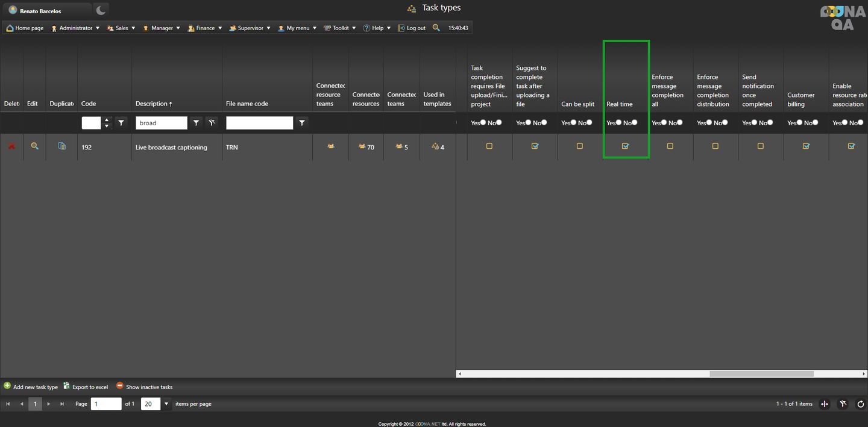Screen dimensions: 868x427
Task: Click Add new task type
Action: pos(31,387)
